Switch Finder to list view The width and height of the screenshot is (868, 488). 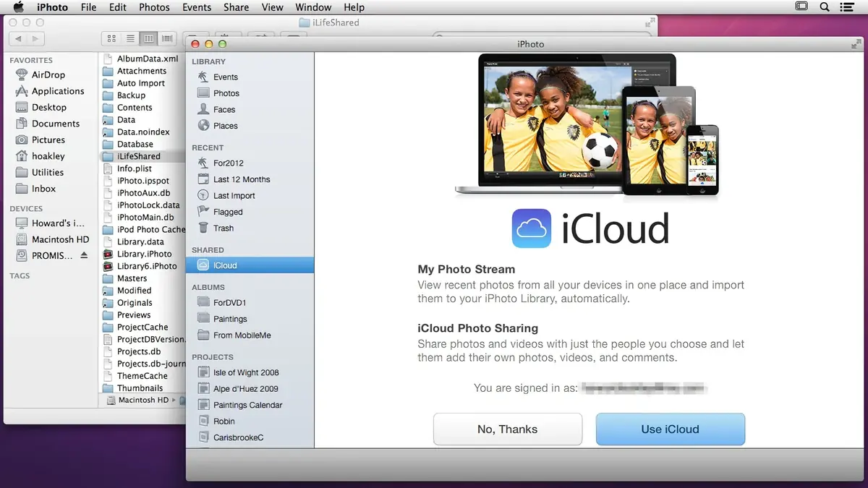point(129,38)
